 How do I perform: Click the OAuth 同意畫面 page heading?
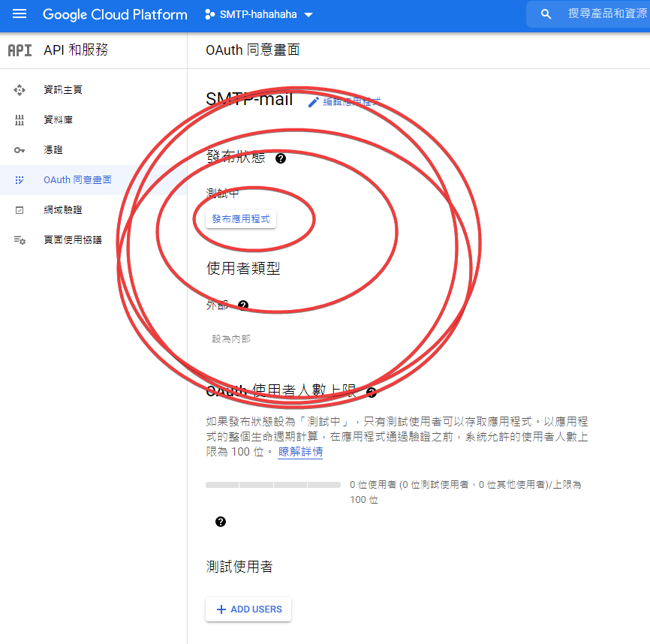253,50
